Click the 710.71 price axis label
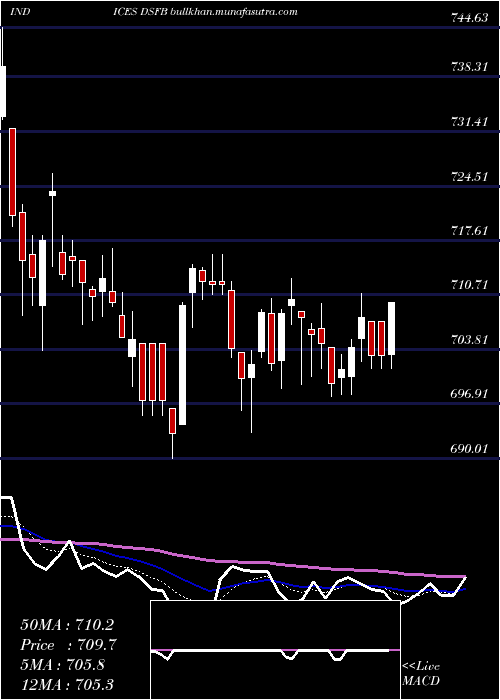 click(469, 285)
